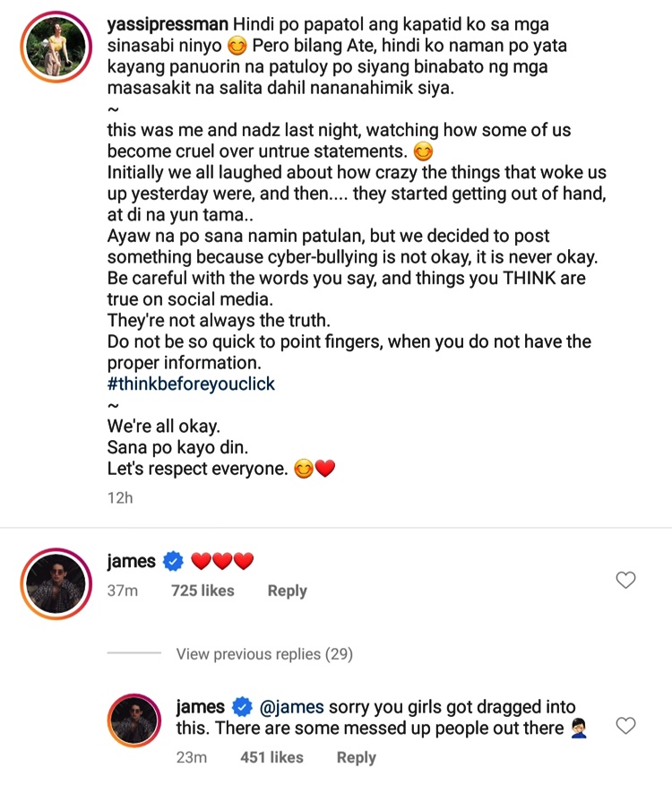Like james's reply about messed up people

point(626,725)
